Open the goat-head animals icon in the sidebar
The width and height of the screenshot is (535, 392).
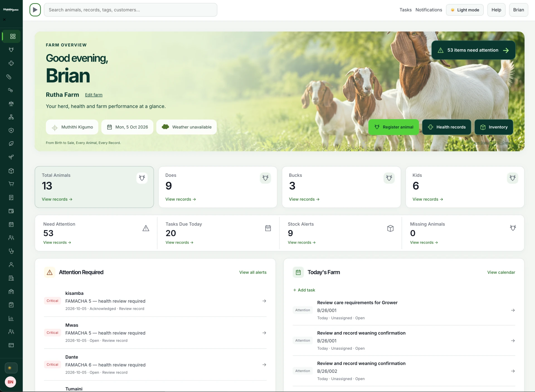click(11, 50)
